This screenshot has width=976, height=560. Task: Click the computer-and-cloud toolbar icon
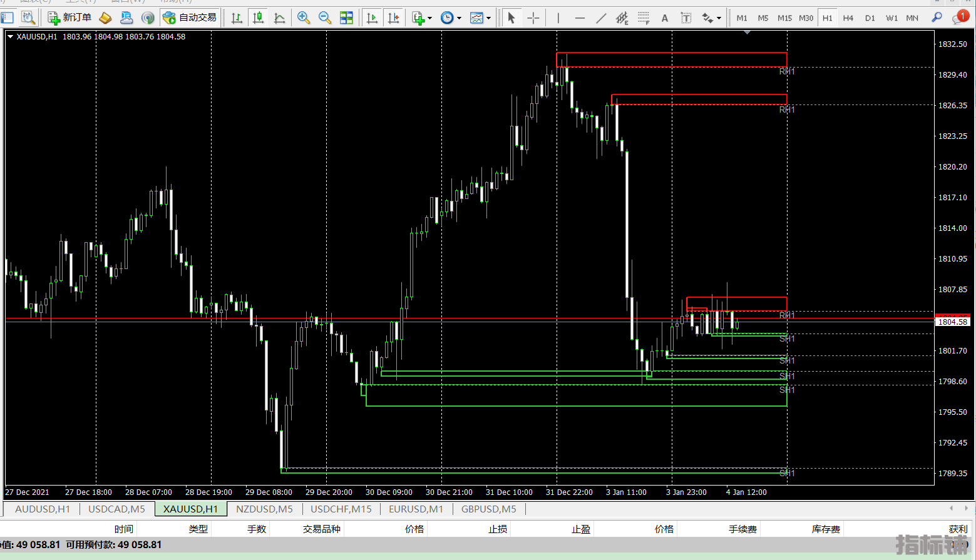tap(126, 18)
